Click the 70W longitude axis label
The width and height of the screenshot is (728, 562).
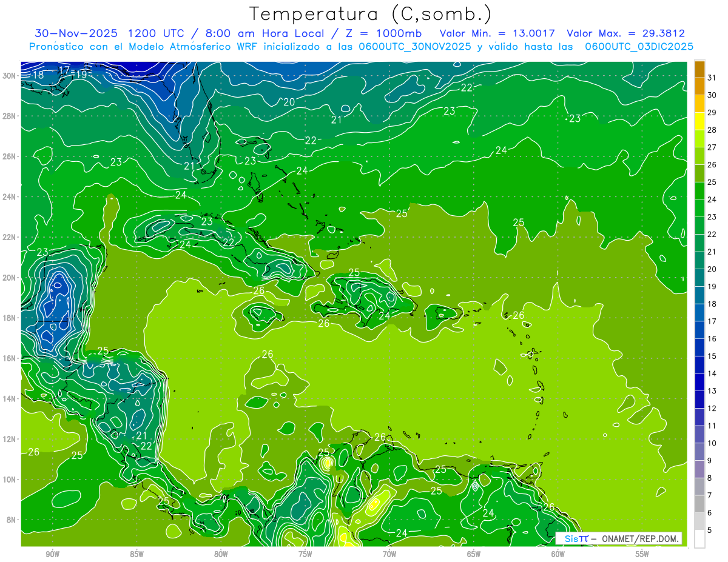[x=389, y=554]
